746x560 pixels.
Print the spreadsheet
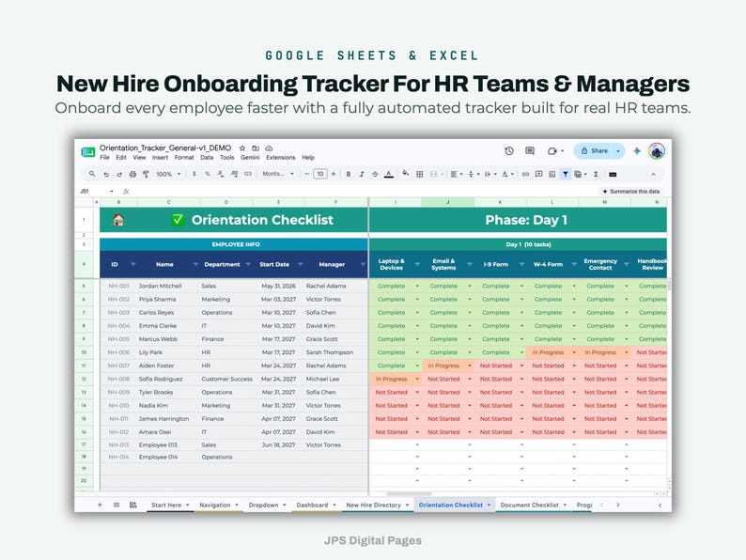132,174
